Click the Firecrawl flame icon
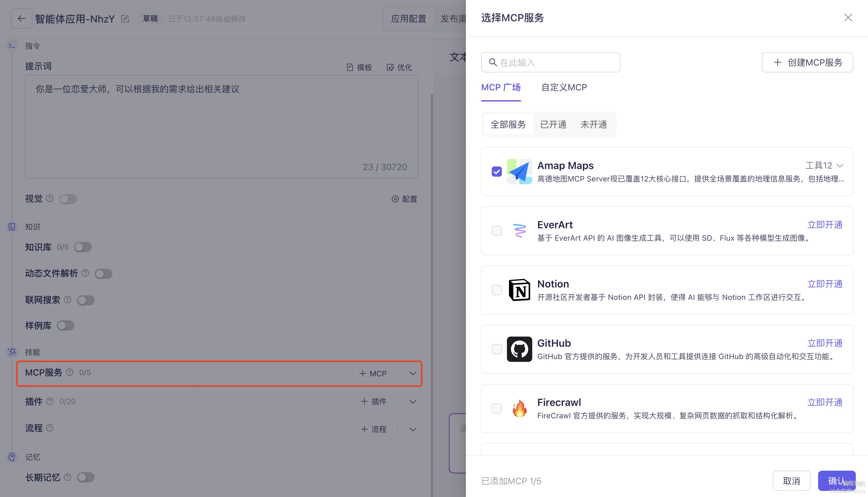 pyautogui.click(x=519, y=408)
